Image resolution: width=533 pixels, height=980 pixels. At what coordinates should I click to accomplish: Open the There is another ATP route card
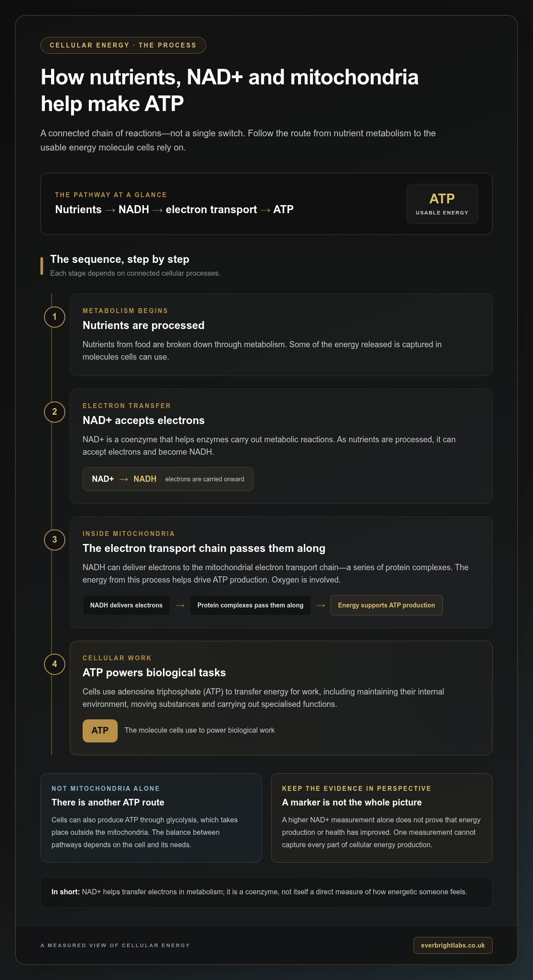pos(151,818)
